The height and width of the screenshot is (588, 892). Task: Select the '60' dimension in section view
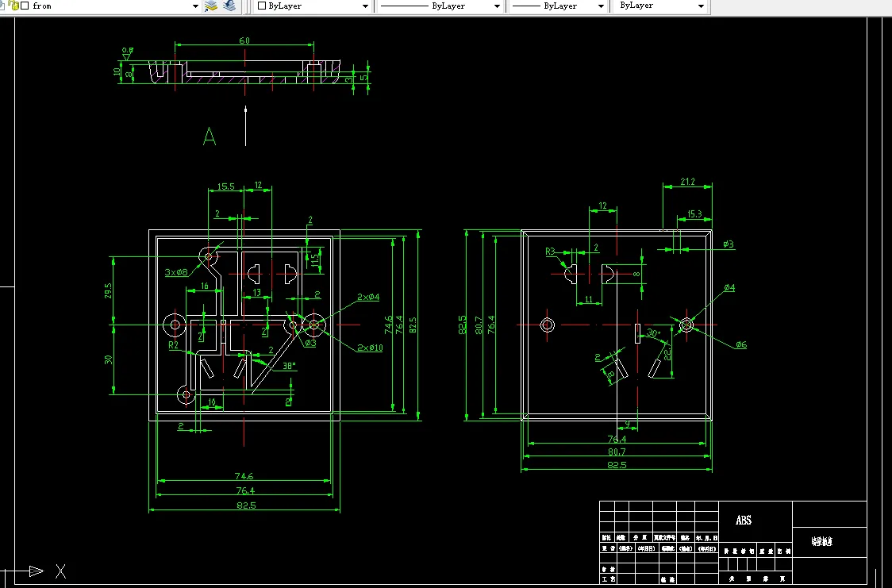click(x=244, y=40)
